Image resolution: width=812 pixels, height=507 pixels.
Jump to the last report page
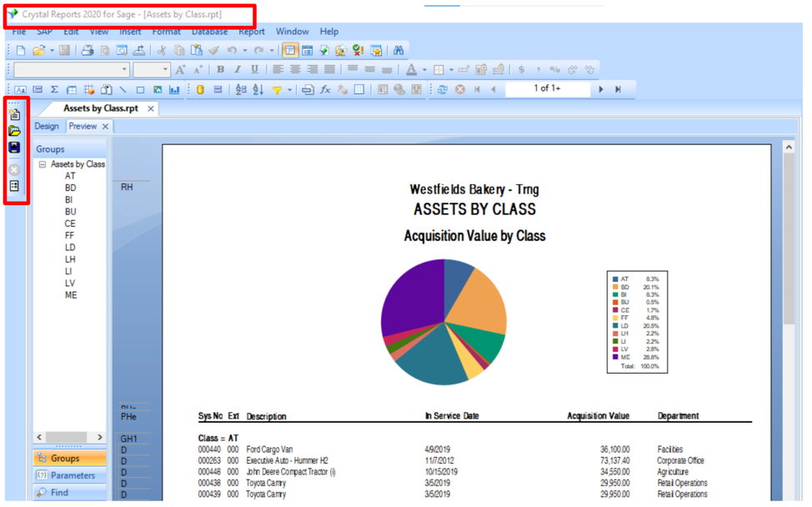point(618,89)
